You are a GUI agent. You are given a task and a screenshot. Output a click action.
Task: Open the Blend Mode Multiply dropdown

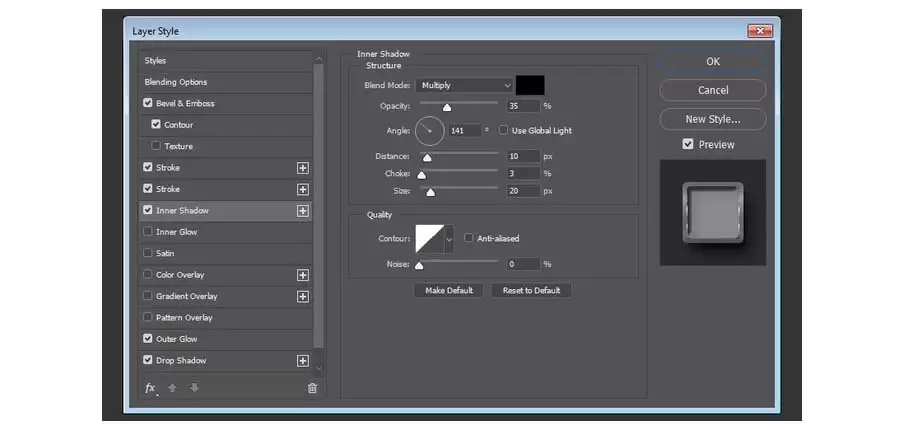(464, 86)
